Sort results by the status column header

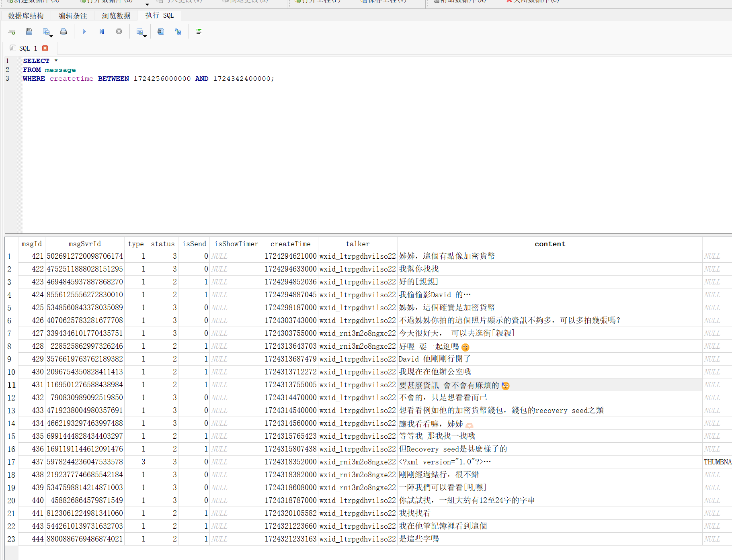coord(163,244)
